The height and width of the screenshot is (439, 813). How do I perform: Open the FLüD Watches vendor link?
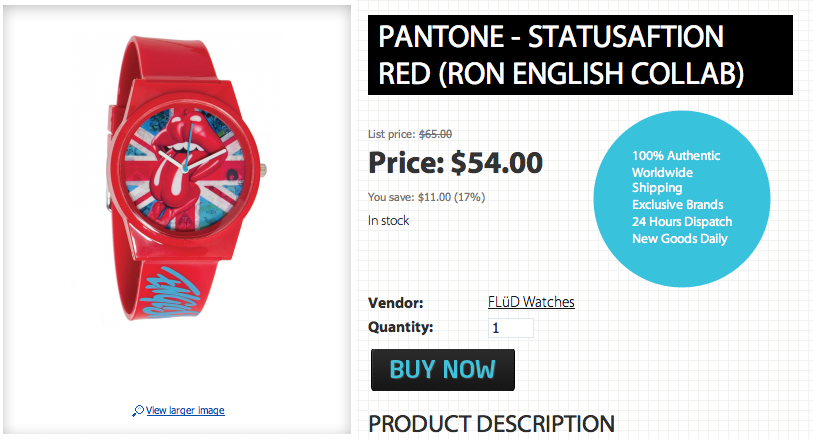click(x=530, y=302)
